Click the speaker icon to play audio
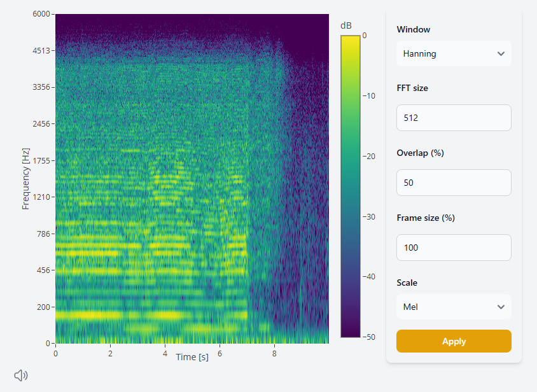 click(x=20, y=375)
